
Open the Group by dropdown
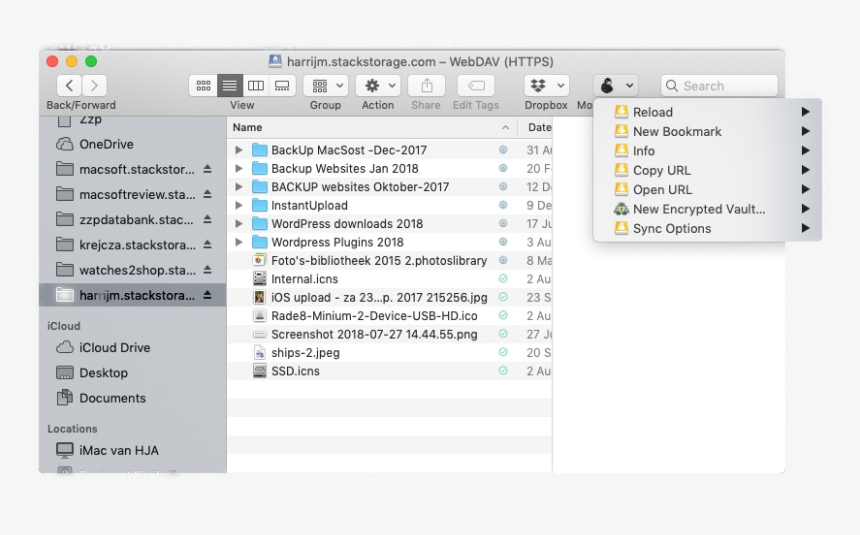[325, 87]
